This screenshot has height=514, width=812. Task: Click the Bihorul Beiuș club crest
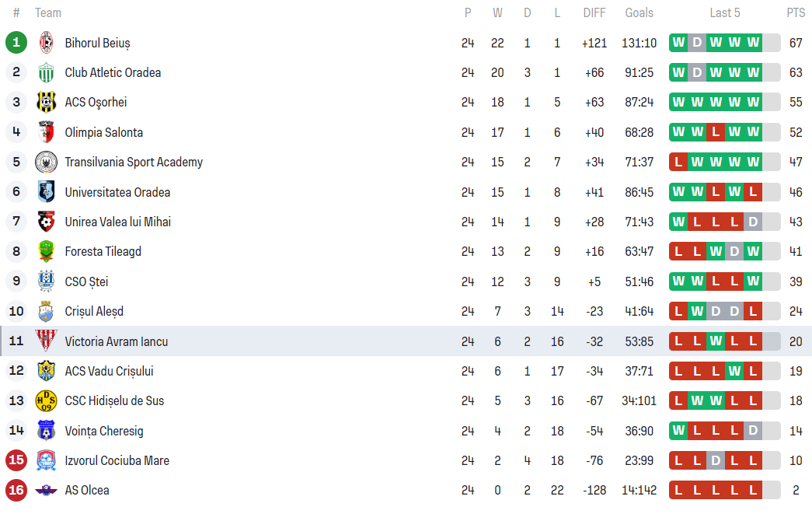click(x=47, y=43)
